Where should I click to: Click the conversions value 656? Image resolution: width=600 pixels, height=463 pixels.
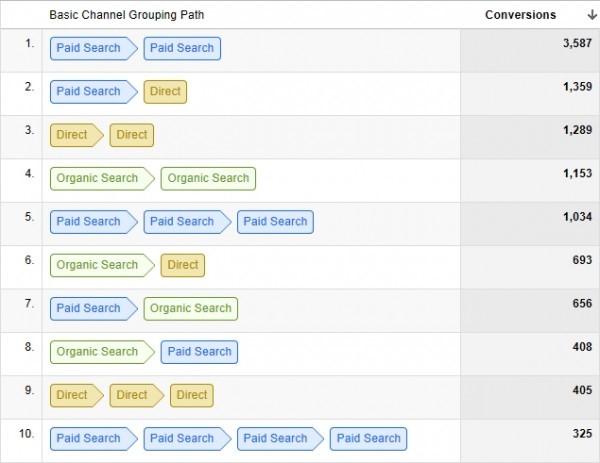pos(582,303)
